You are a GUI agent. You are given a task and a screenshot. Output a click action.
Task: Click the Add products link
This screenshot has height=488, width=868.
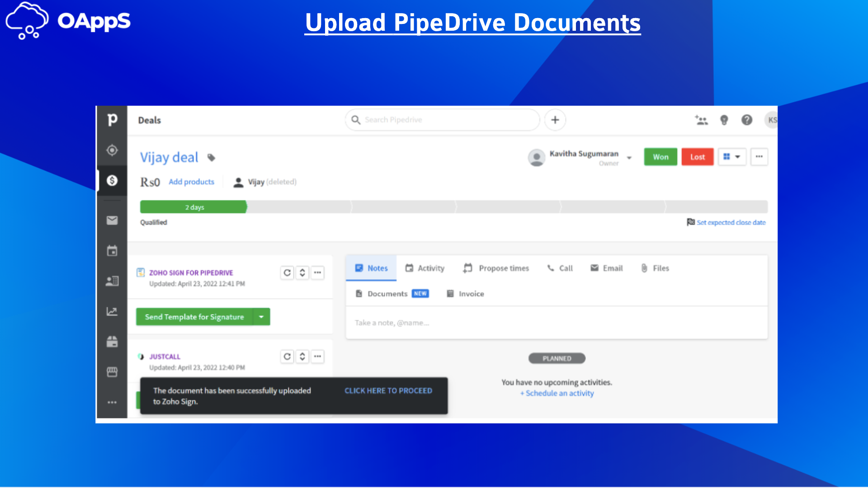[x=191, y=182]
